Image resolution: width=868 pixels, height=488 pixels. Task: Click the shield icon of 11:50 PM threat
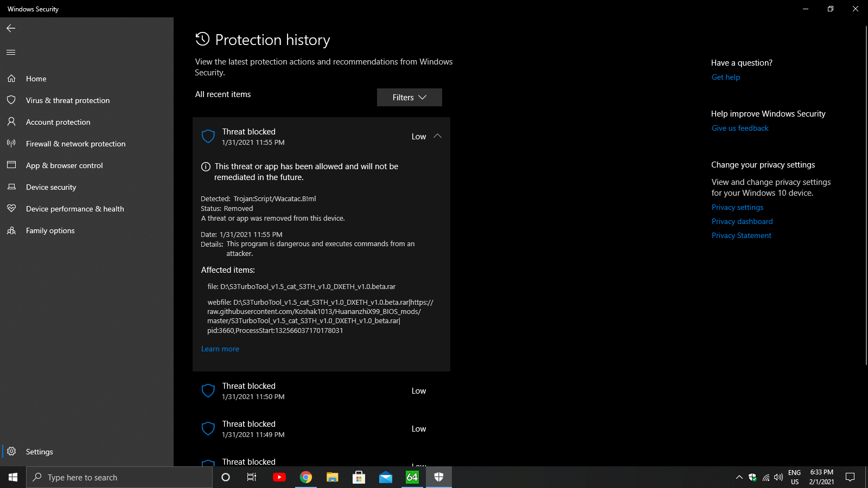coord(208,391)
